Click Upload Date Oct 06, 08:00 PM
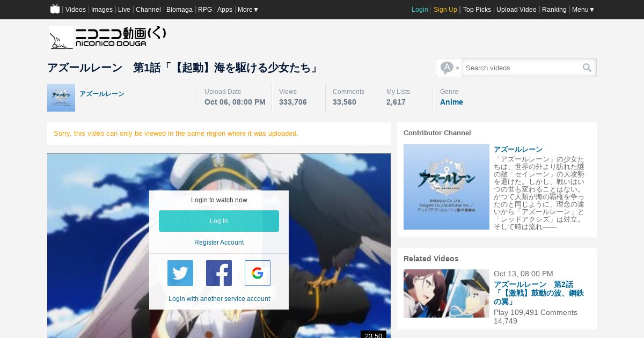The image size is (644, 338). point(235,102)
